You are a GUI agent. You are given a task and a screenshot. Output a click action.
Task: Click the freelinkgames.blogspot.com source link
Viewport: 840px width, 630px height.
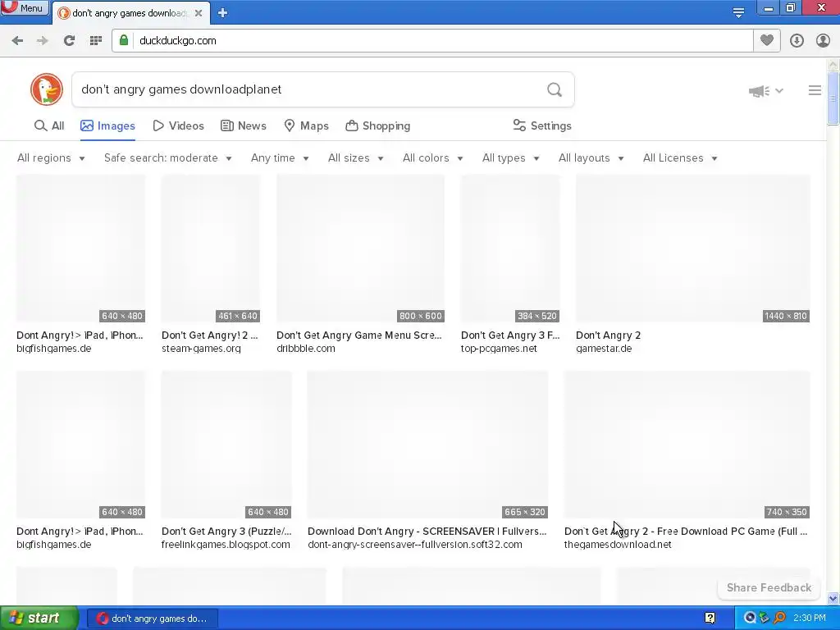[226, 545]
